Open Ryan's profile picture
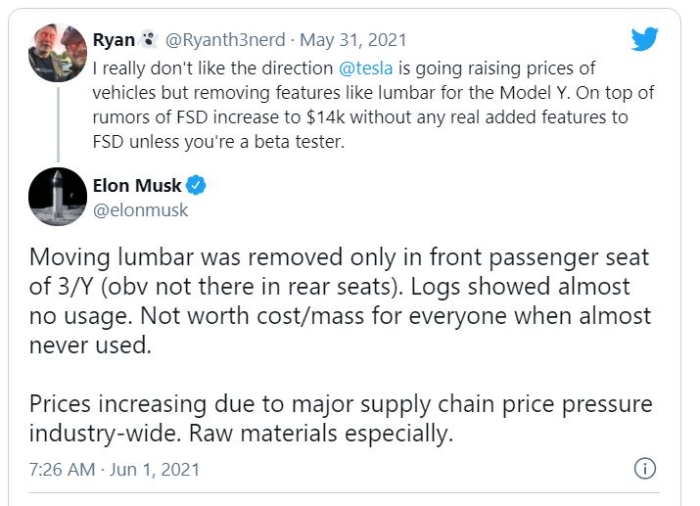700x506 pixels. point(57,53)
